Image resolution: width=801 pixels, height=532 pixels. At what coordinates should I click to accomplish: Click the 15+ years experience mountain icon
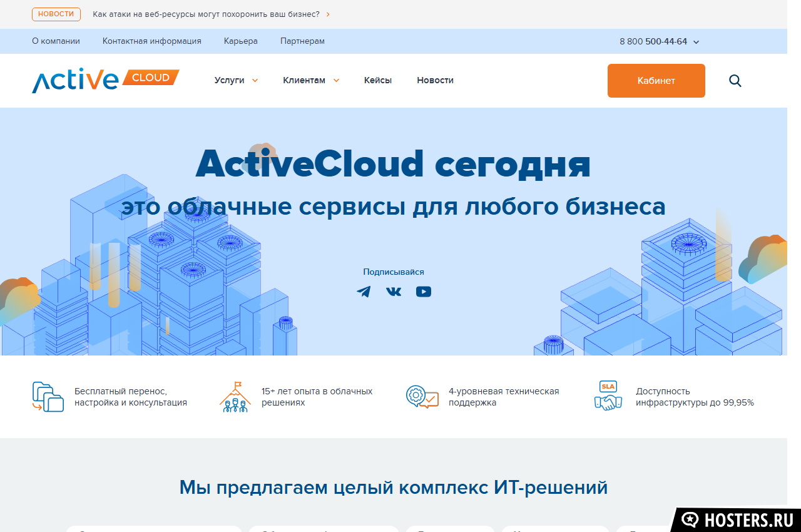point(235,397)
